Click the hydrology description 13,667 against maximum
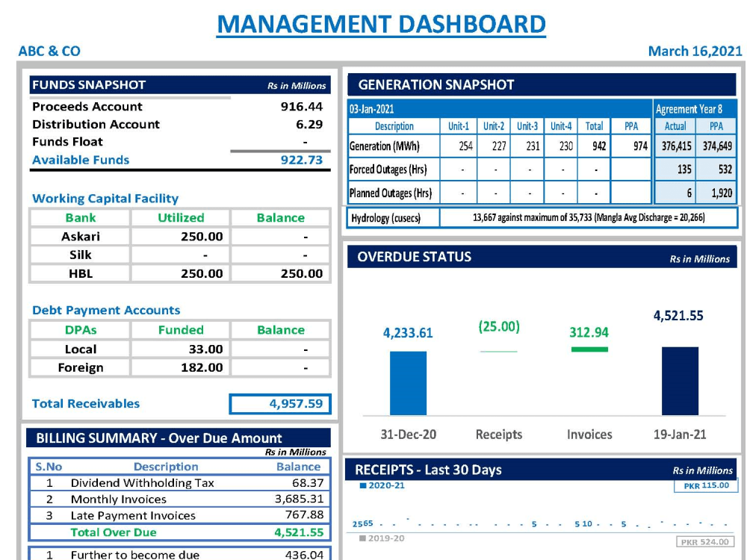 tap(589, 217)
